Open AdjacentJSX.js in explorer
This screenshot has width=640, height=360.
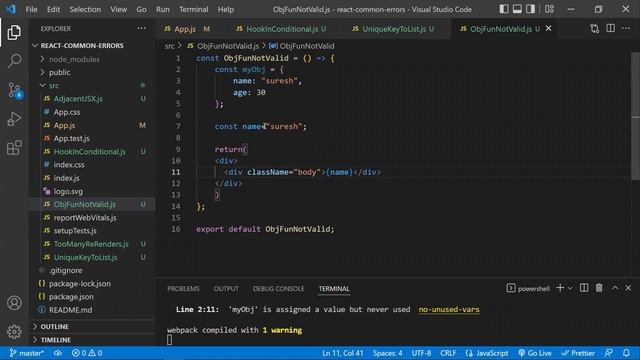(x=92, y=98)
